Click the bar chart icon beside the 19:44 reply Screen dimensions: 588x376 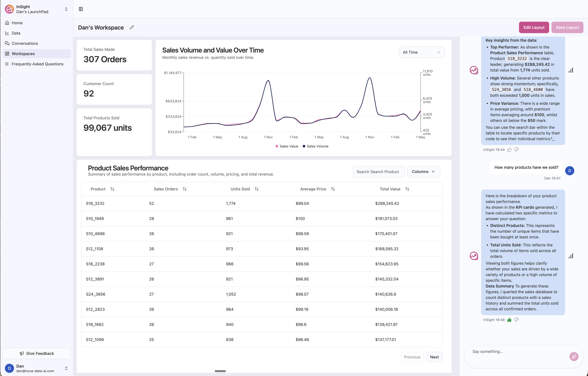(x=571, y=70)
